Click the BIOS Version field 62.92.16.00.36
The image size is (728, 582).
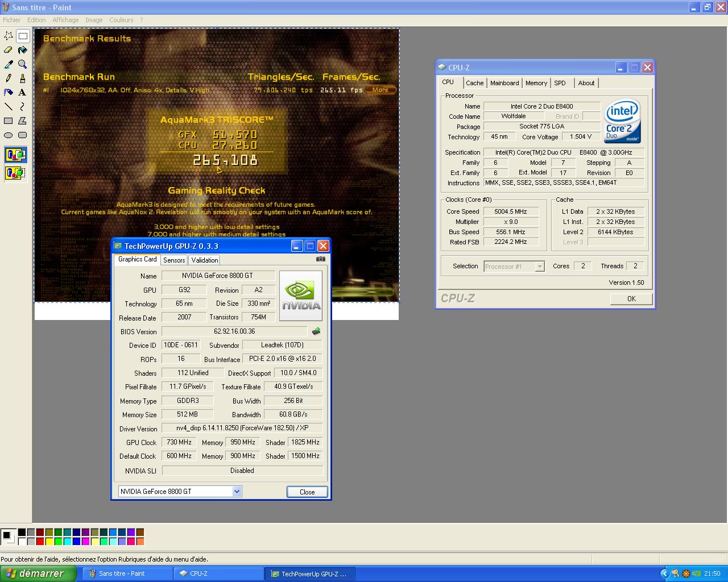[x=234, y=331]
